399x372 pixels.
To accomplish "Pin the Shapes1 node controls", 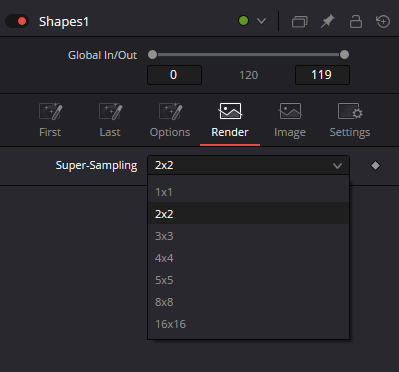I will pos(327,22).
